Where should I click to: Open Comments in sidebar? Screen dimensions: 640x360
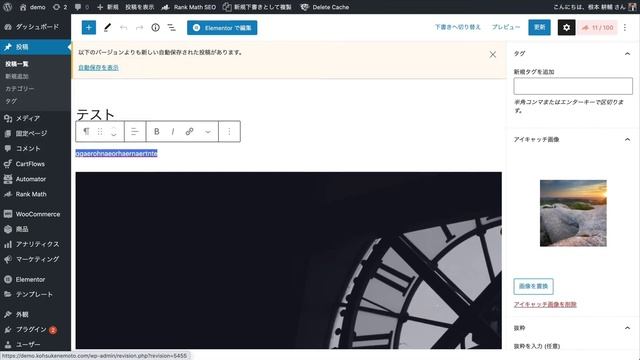(36, 149)
